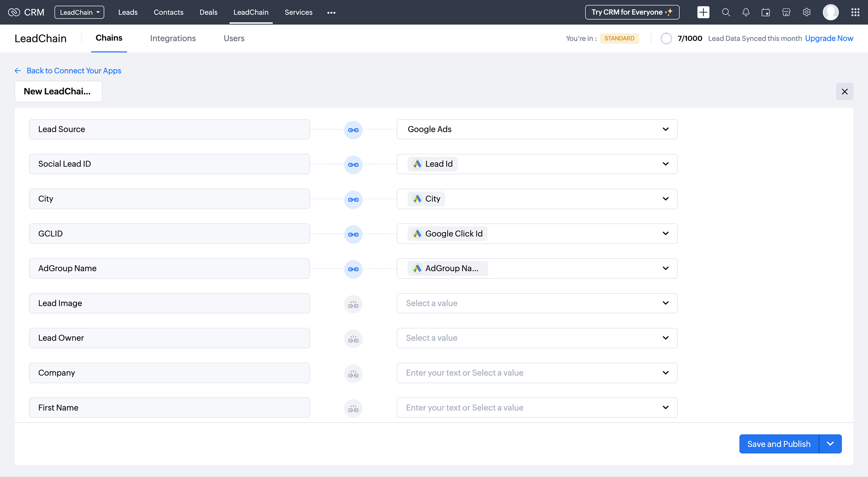868x477 pixels.
Task: Toggle the unlinked icon for Company row
Action: pos(353,374)
